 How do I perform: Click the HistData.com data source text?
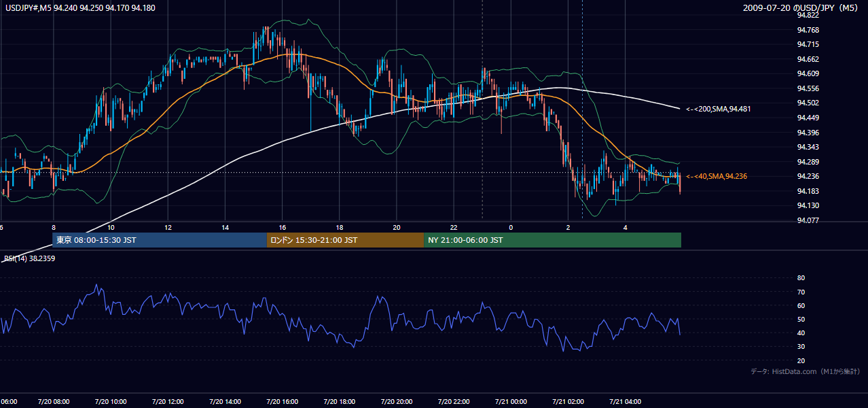point(806,371)
